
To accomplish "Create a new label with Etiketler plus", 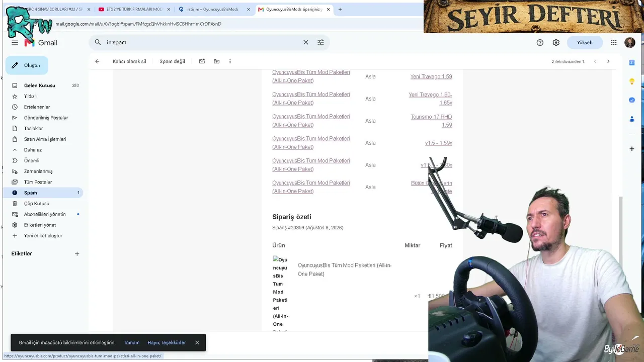I will pos(77,254).
